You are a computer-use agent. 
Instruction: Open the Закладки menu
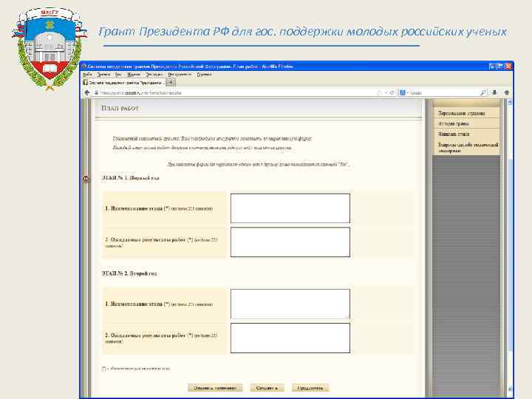pos(154,75)
